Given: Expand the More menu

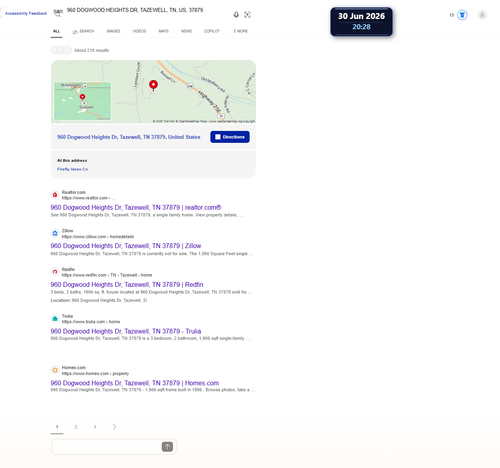Looking at the screenshot, I should point(240,31).
